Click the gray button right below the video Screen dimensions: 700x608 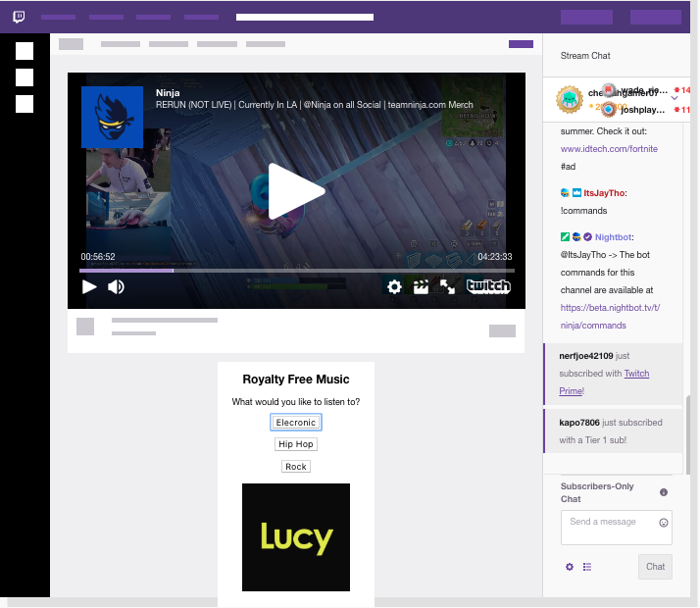[502, 330]
